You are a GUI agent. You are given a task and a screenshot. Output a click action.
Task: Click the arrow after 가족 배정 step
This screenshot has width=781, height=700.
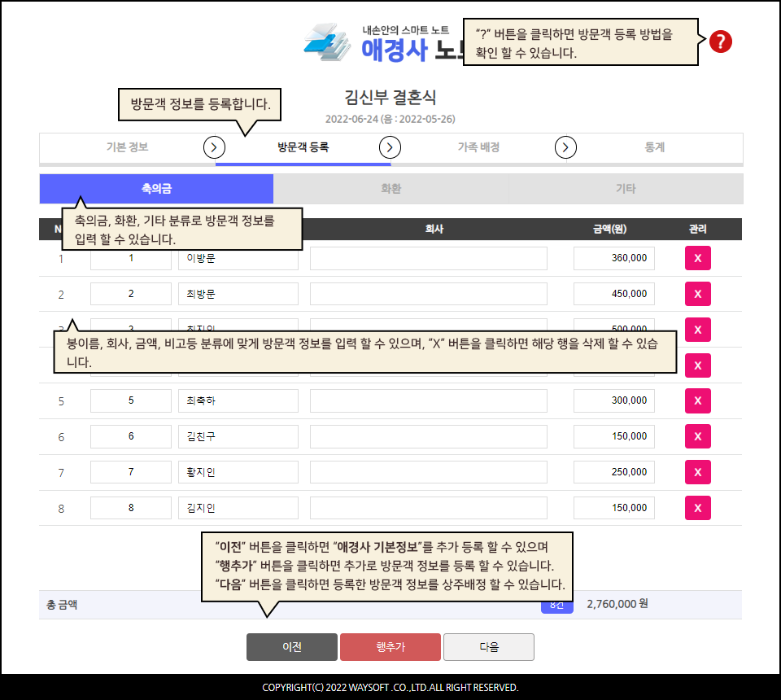(565, 147)
